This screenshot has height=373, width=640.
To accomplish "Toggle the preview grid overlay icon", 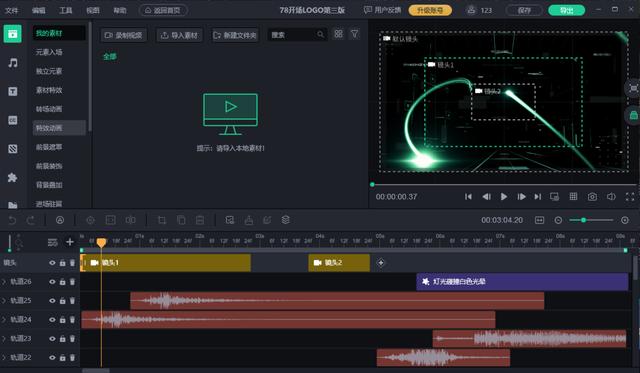I will click(x=573, y=197).
